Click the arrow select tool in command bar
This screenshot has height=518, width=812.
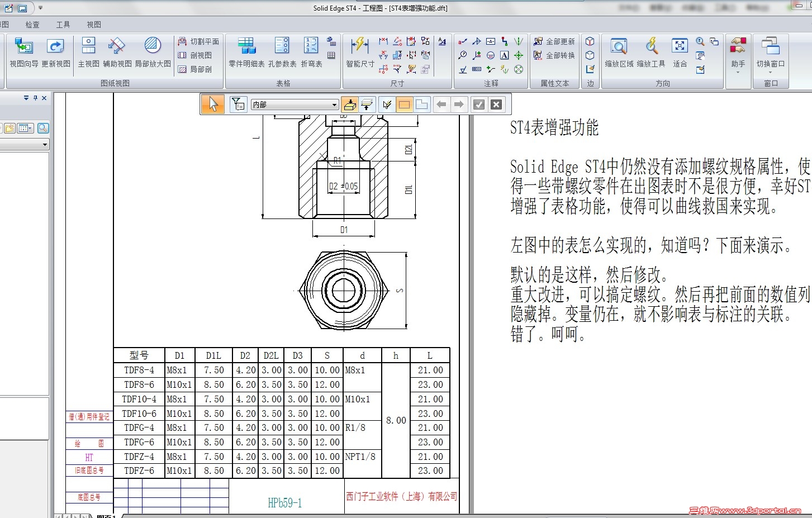pos(213,104)
